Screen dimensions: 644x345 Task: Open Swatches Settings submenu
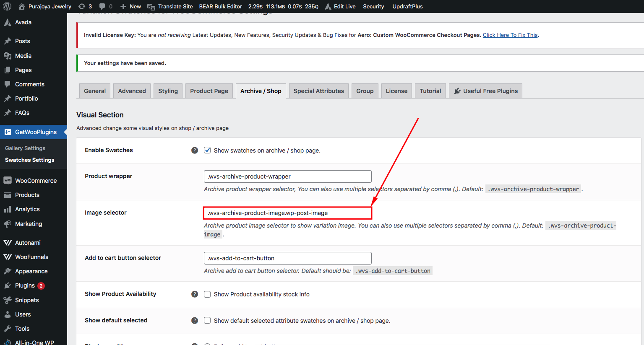click(x=30, y=160)
